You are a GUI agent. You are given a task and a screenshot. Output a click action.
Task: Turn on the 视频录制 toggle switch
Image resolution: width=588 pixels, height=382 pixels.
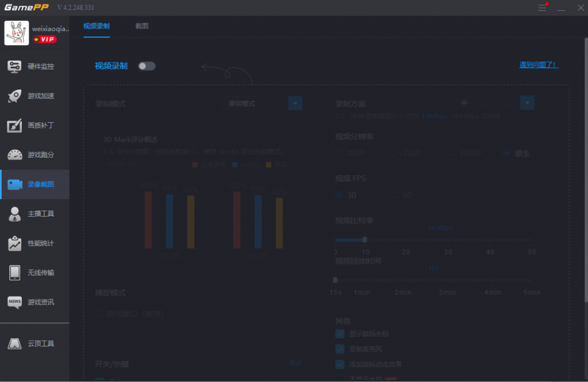coord(147,66)
